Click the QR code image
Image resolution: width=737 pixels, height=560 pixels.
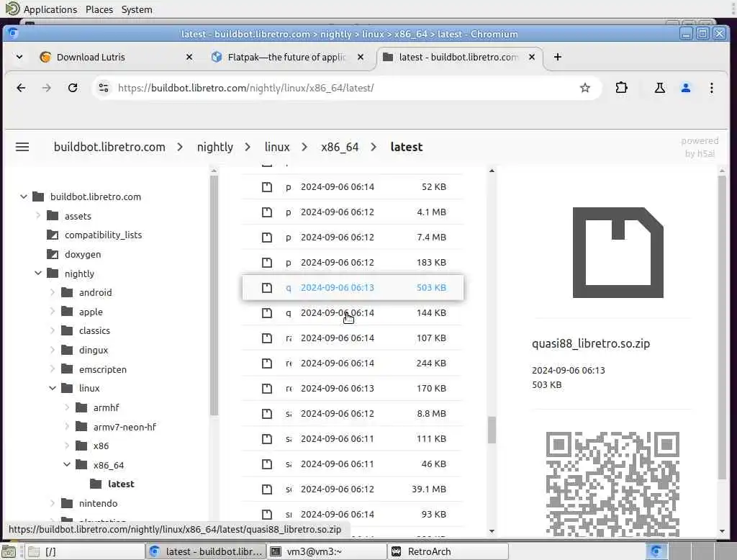[x=612, y=484]
